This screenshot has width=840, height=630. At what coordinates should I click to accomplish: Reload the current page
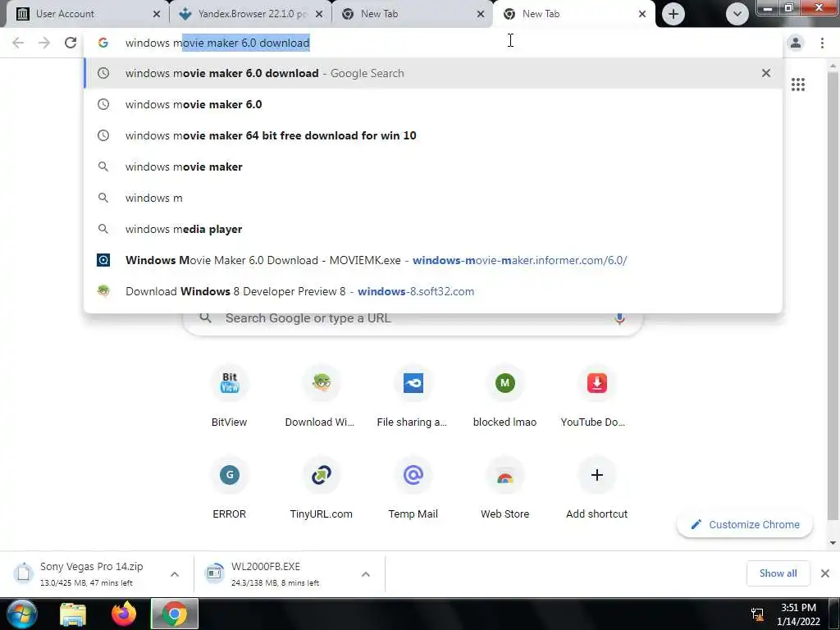click(71, 43)
